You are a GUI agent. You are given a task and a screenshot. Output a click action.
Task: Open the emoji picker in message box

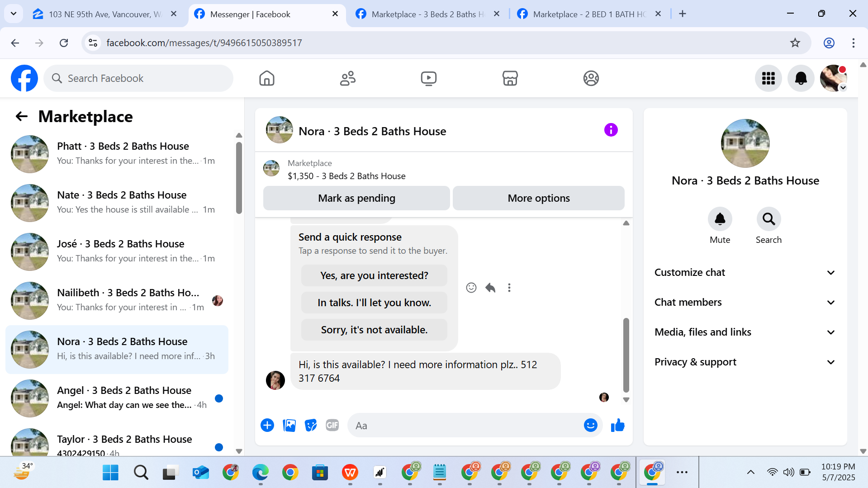590,425
